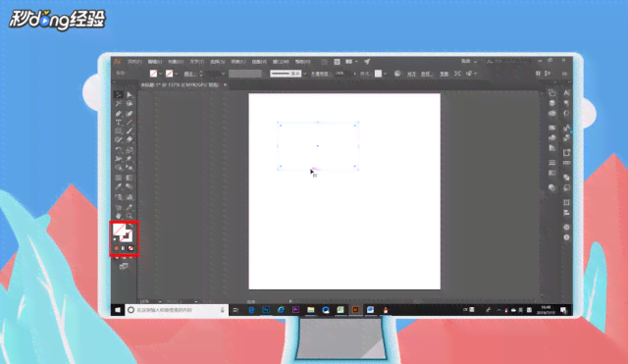Select the Type tool
Viewport: 628px width, 364px height.
click(x=119, y=122)
